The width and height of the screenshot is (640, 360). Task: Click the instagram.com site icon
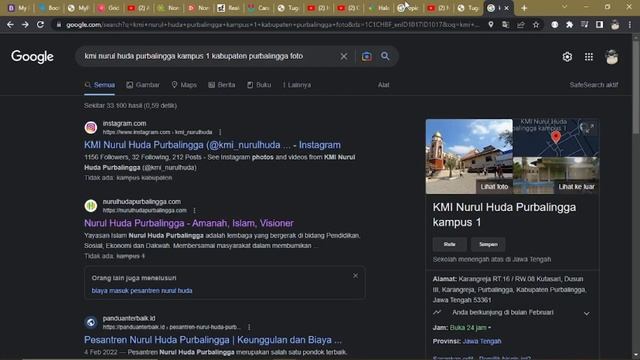tap(91, 127)
